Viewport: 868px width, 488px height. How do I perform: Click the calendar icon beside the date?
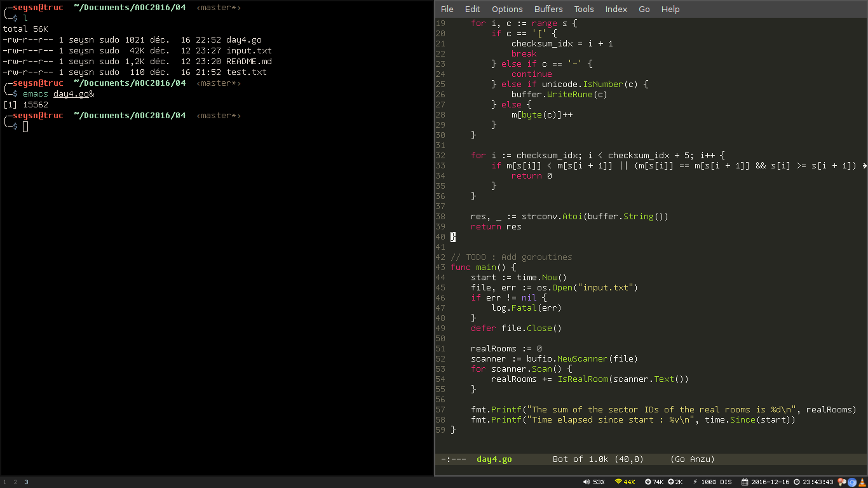pos(745,482)
